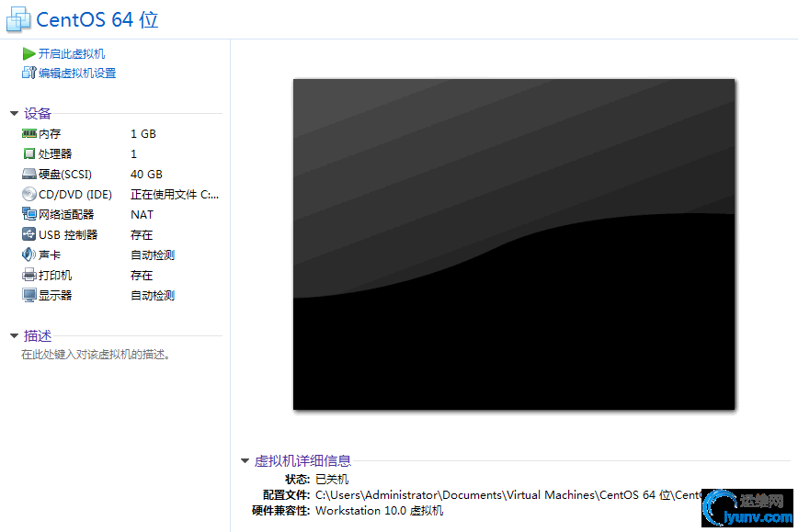Click the USB controller icon

(29, 234)
